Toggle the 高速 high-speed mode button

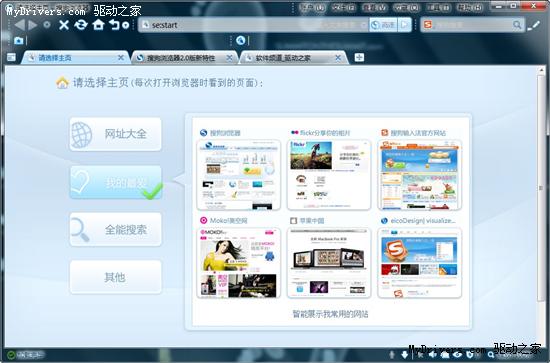383,25
